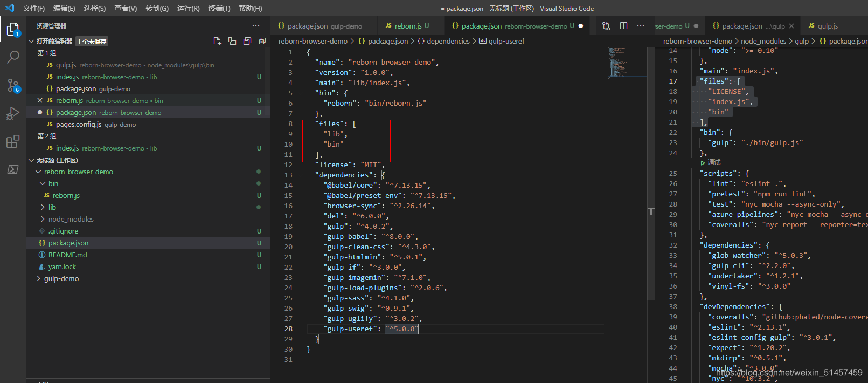Open the Extensions view
Viewport: 868px width, 383px height.
pyautogui.click(x=13, y=141)
